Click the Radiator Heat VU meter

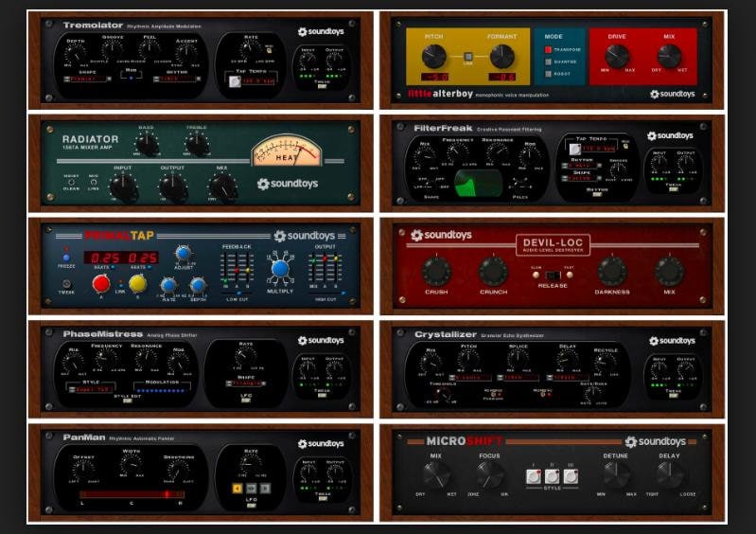pyautogui.click(x=287, y=151)
